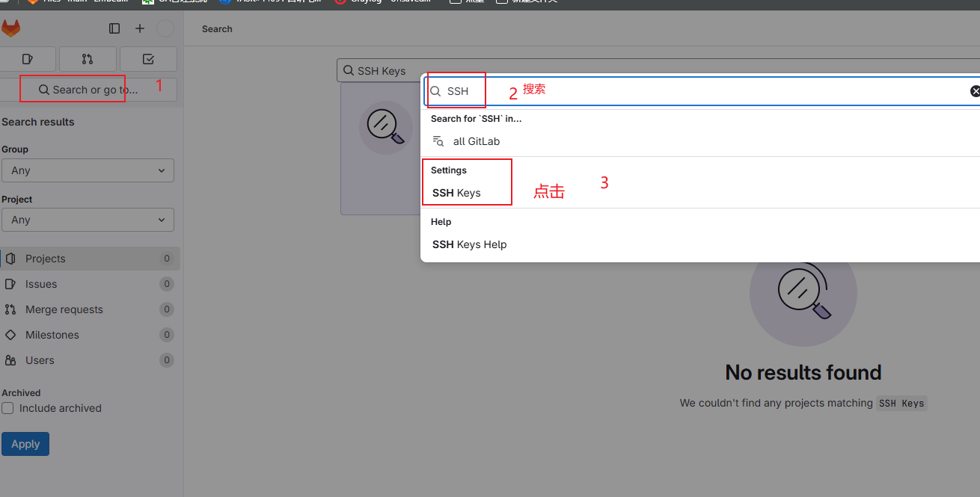The width and height of the screenshot is (980, 497).
Task: Select Milestones search scope
Action: pyautogui.click(x=90, y=335)
